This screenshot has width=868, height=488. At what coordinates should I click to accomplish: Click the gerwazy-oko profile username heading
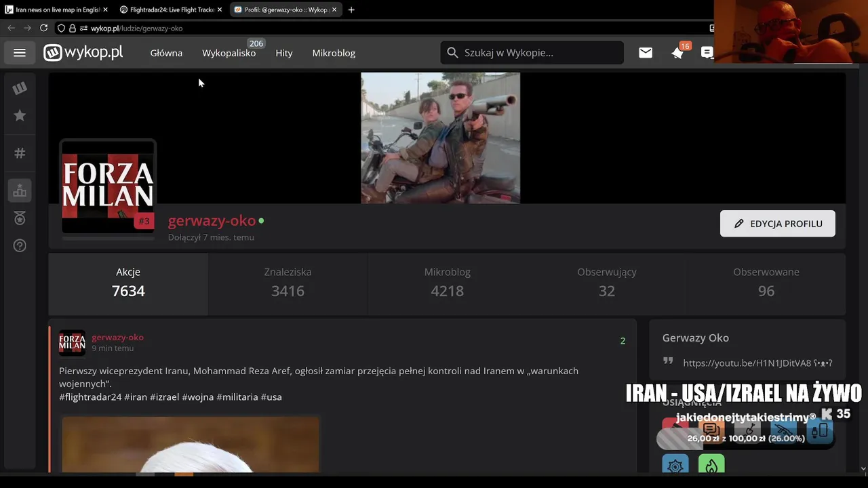click(x=212, y=220)
